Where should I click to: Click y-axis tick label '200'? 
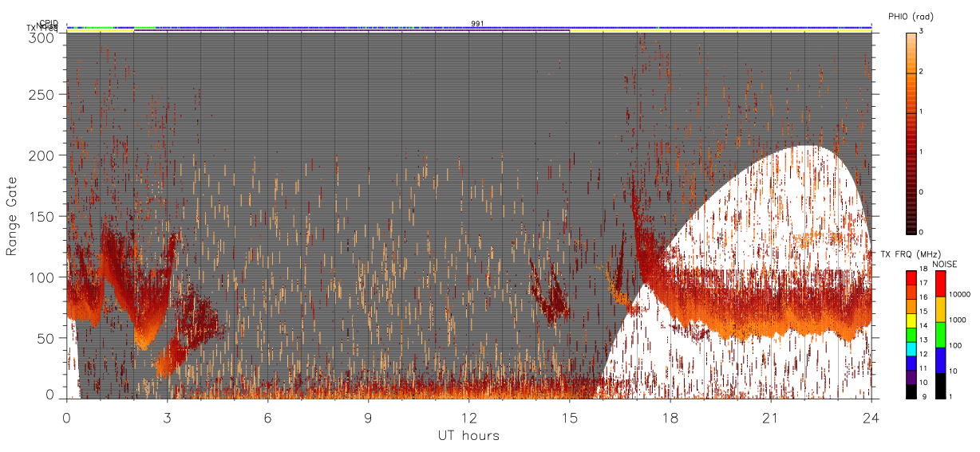pyautogui.click(x=41, y=155)
